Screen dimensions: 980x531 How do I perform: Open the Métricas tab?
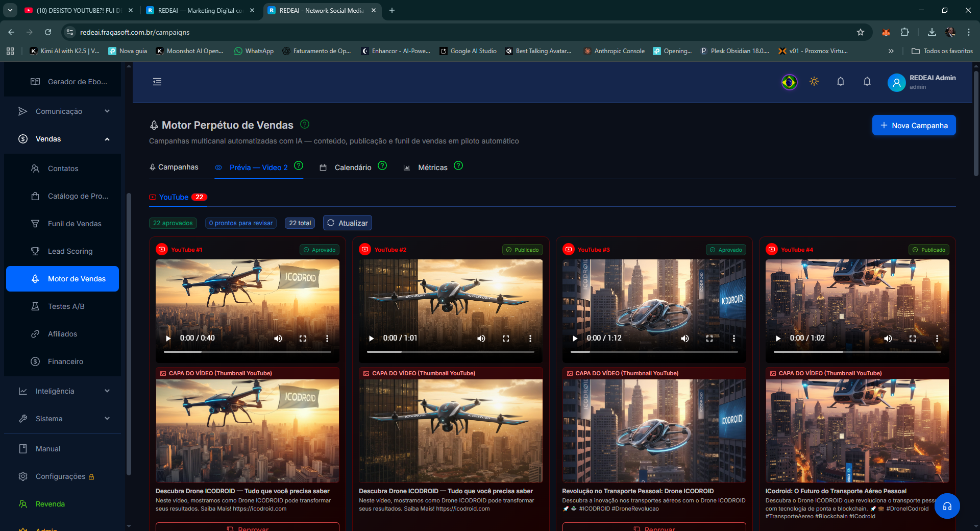[x=425, y=167]
